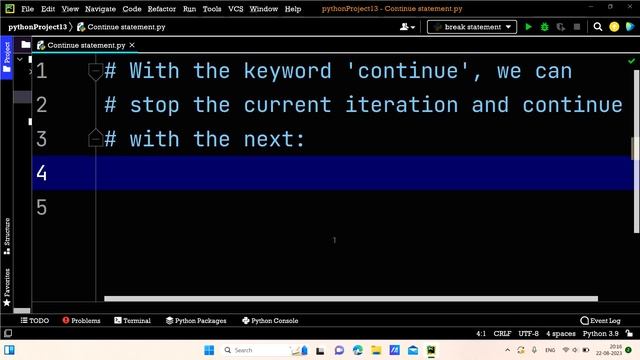Open the JetBrains colorful logo icon
This screenshot has height=360, width=640.
[x=630, y=27]
